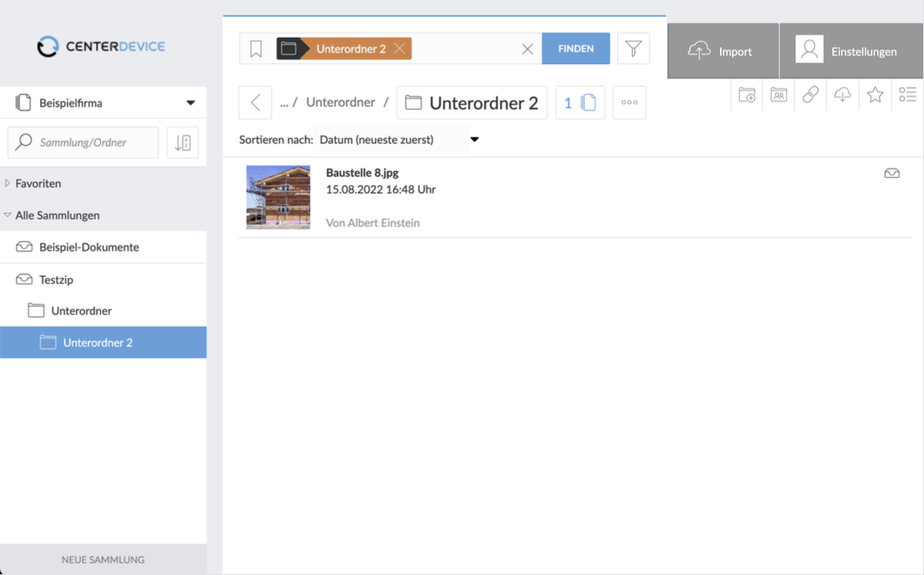Remove the Unterordner 2 search filter tag
Image resolution: width=924 pixels, height=575 pixels.
coord(399,48)
